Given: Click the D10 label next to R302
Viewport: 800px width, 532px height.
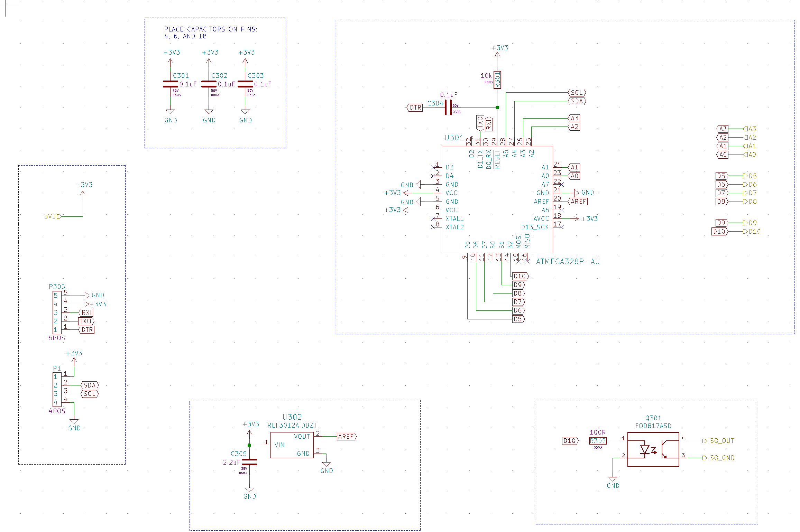Looking at the screenshot, I should click(570, 441).
